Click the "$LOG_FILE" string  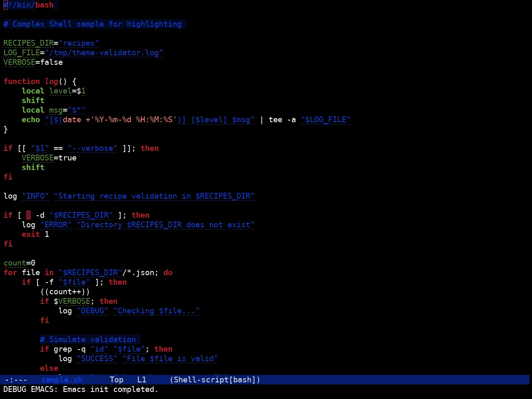tap(325, 120)
